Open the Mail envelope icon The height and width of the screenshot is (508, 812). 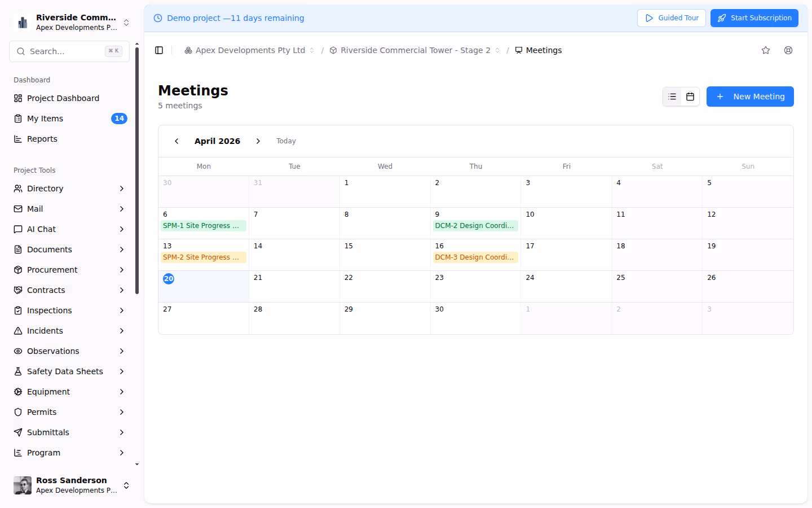pos(17,208)
